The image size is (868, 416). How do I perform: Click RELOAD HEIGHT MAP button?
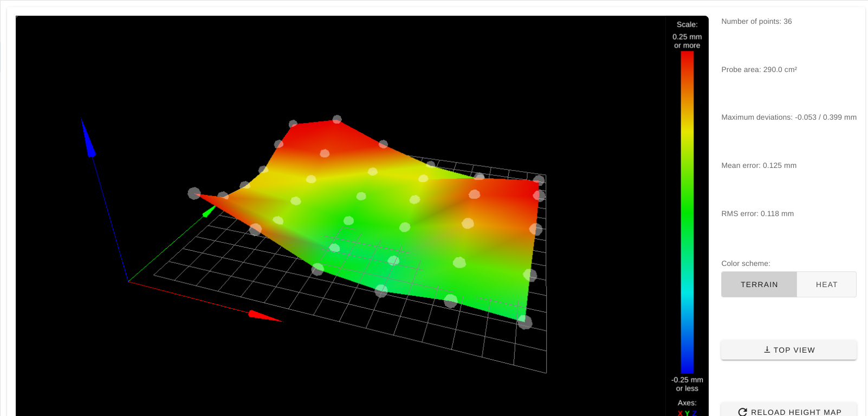point(788,411)
